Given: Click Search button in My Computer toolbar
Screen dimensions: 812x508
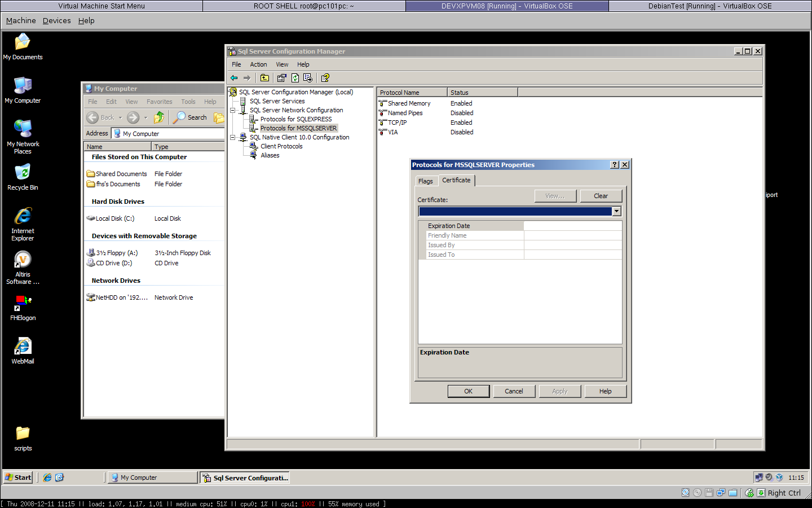Looking at the screenshot, I should tap(190, 117).
